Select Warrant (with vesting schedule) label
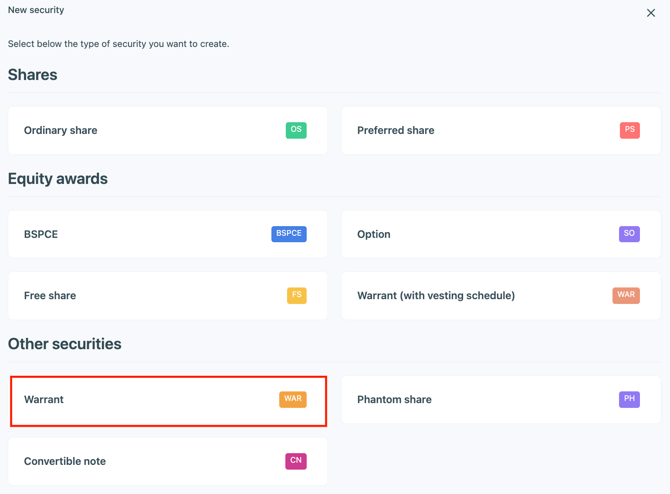Screen dimensions: 670x494 point(436,296)
